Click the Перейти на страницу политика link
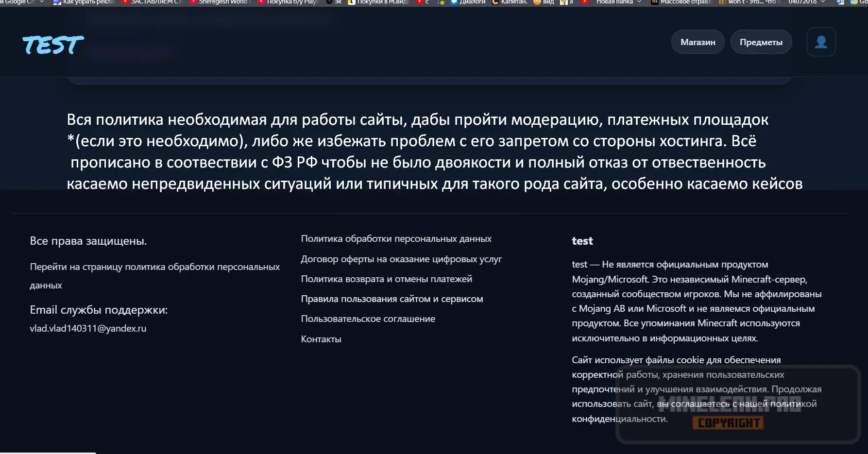 pyautogui.click(x=154, y=267)
